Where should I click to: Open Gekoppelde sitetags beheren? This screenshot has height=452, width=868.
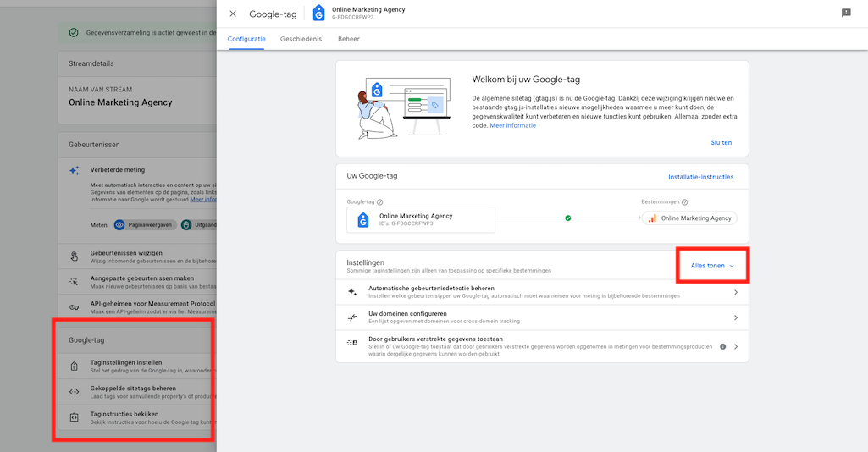137,392
